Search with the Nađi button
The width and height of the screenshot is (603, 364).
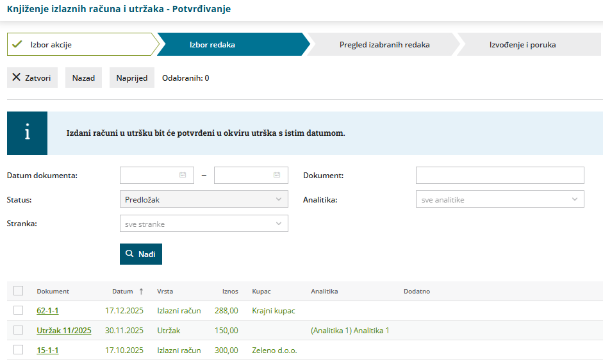click(x=141, y=254)
